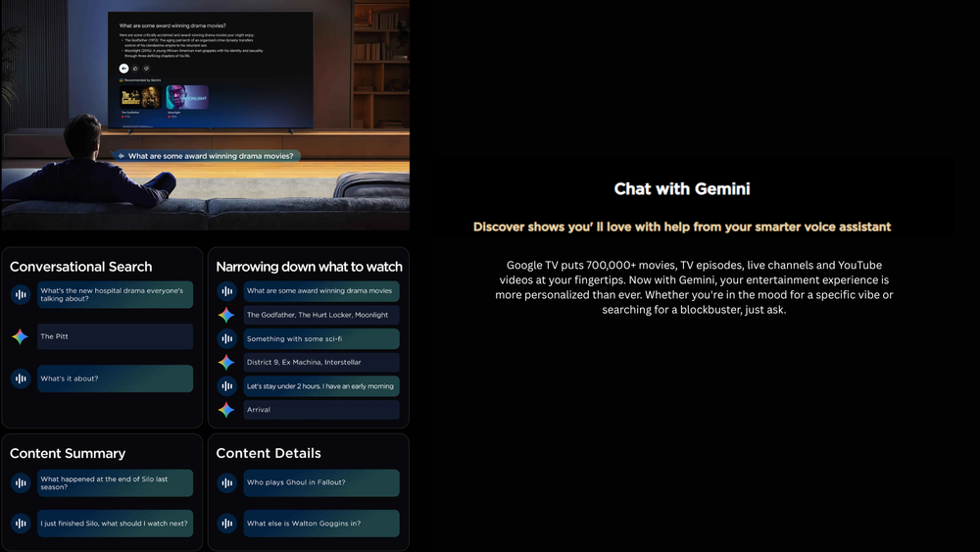Click Gemini star icon beside 'The Pitt'

(x=20, y=336)
